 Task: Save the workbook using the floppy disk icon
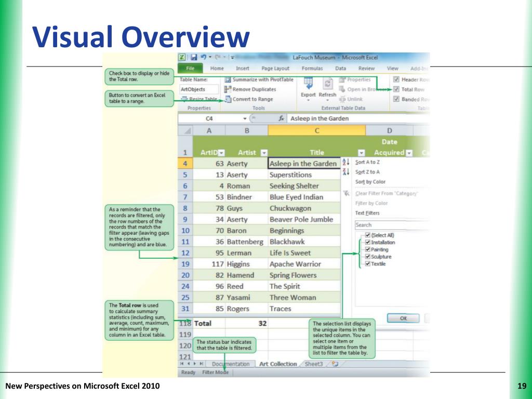point(193,57)
